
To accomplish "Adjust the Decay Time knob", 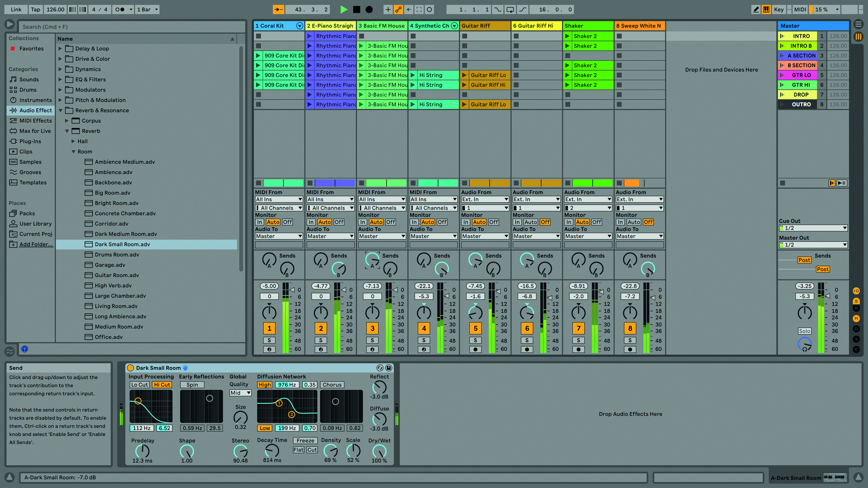I will [272, 450].
